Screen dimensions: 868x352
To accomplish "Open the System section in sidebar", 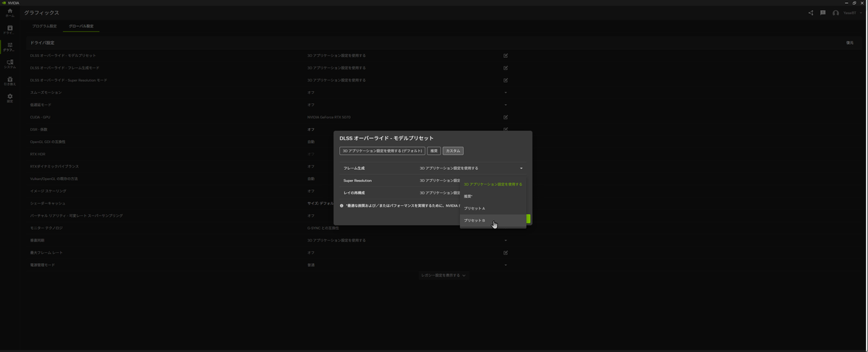I will tap(9, 64).
